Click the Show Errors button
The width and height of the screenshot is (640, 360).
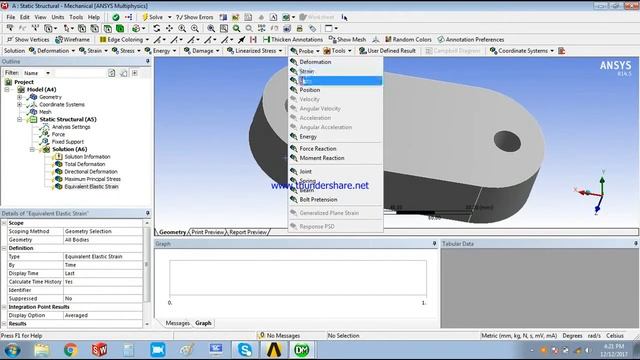[195, 17]
